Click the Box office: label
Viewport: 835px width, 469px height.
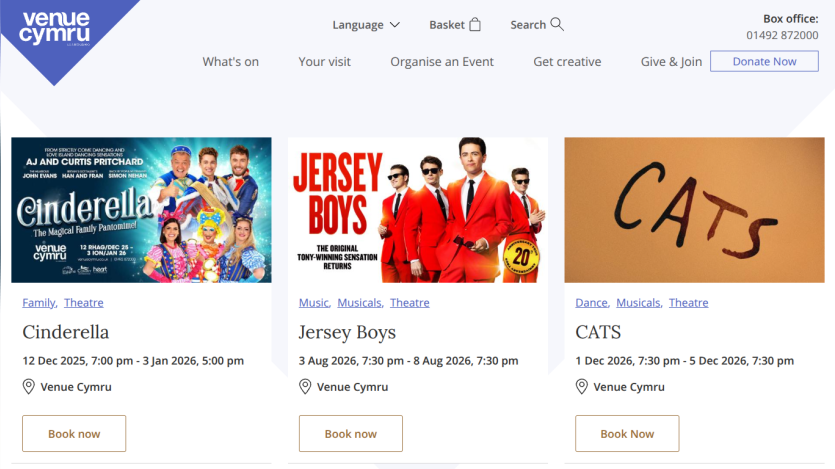point(791,19)
